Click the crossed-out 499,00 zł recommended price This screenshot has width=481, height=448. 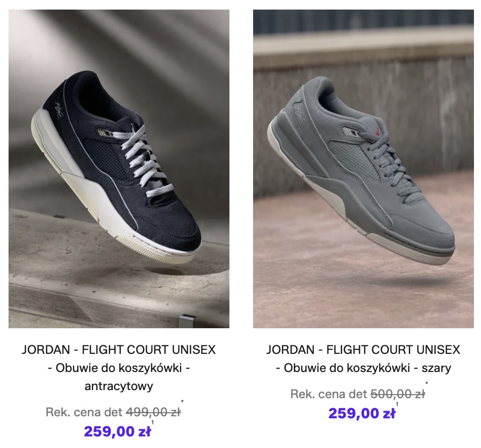pos(153,412)
